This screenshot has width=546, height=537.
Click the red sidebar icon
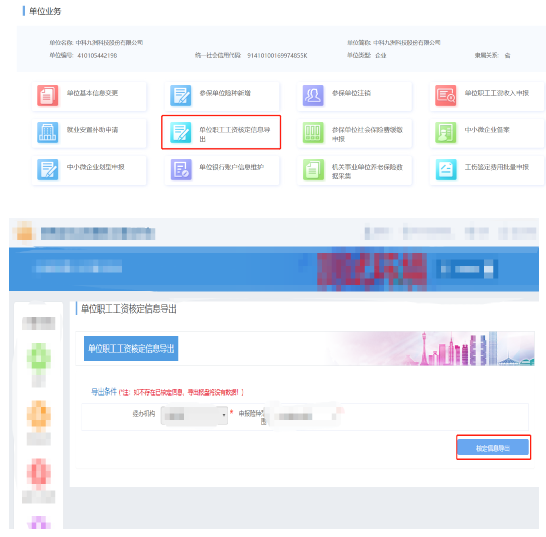tap(39, 472)
